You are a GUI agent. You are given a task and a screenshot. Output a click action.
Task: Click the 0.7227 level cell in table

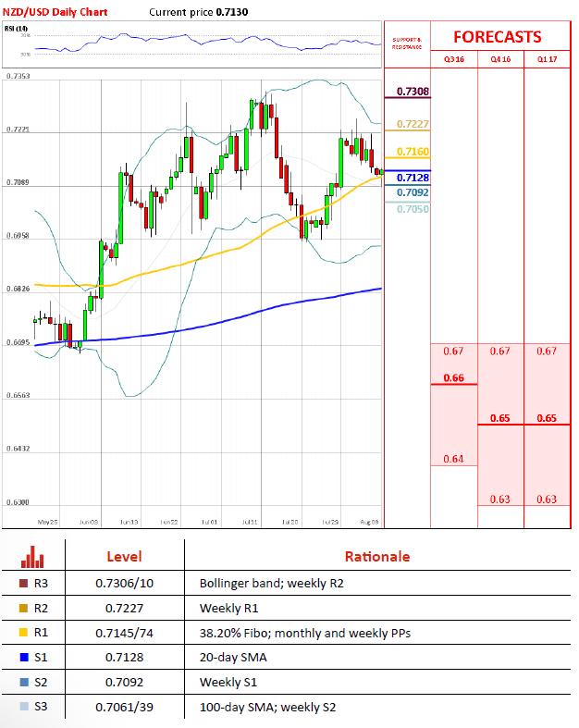[x=125, y=609]
